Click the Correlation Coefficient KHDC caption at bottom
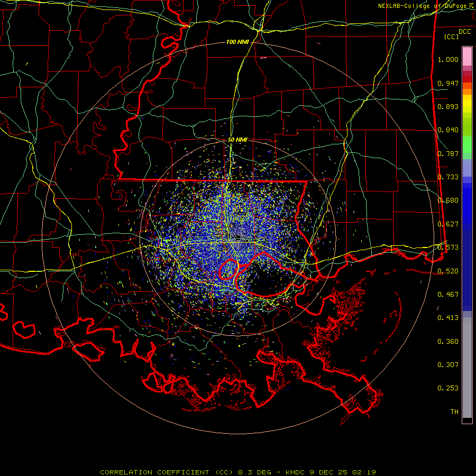 (238, 472)
